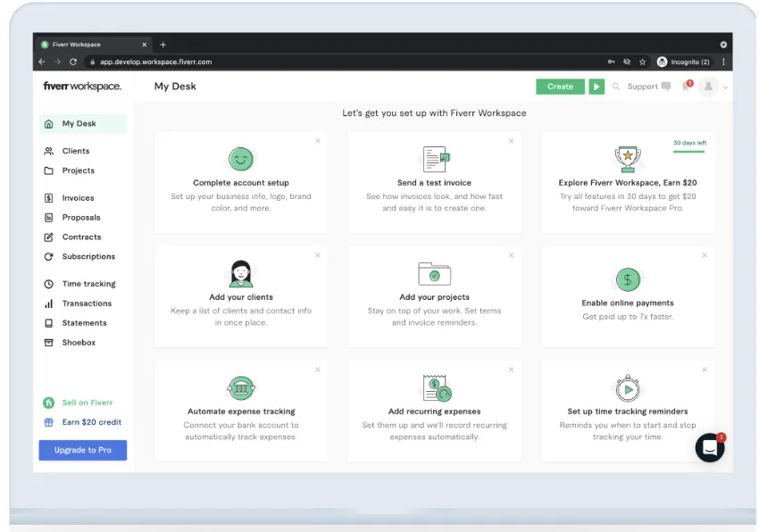
Task: Open Explore Fiverr Workspace, Earn $20 title
Action: (628, 183)
